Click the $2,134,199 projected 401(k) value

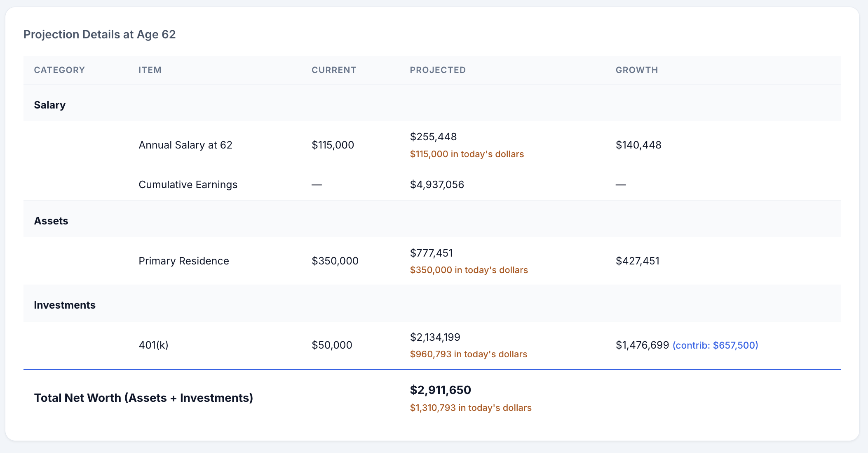(435, 337)
